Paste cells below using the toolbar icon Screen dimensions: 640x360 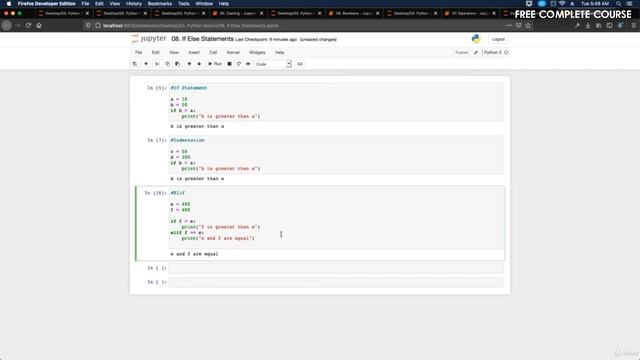click(x=177, y=64)
